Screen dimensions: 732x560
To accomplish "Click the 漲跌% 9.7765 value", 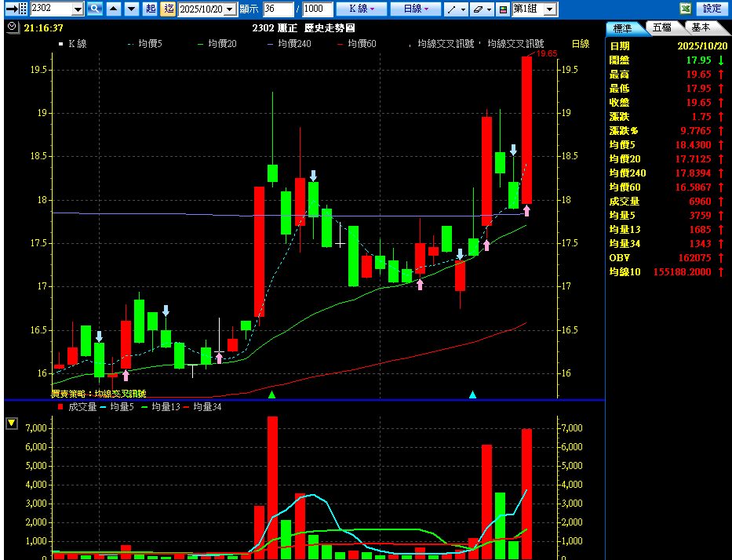I will (696, 131).
